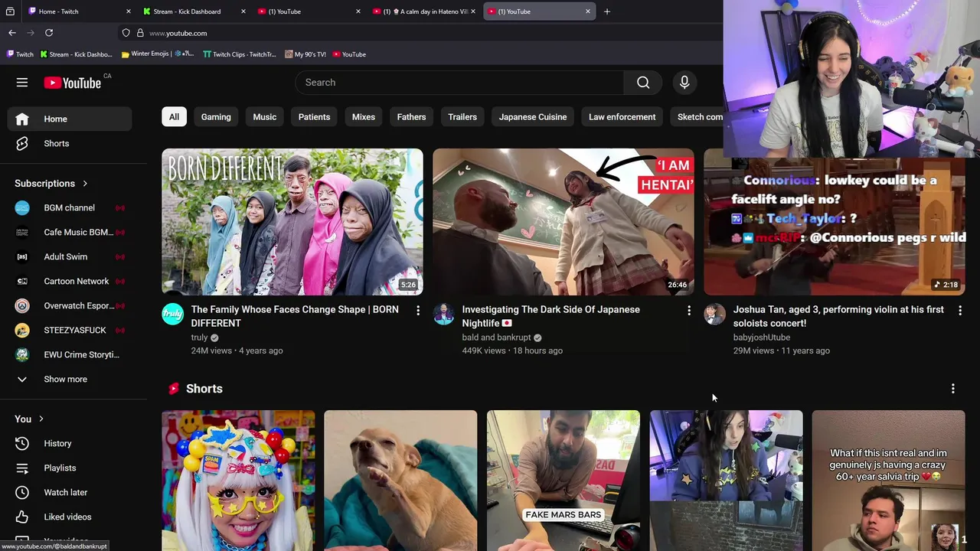Select the Trailers filter chip
The width and height of the screenshot is (980, 551).
coord(462,117)
